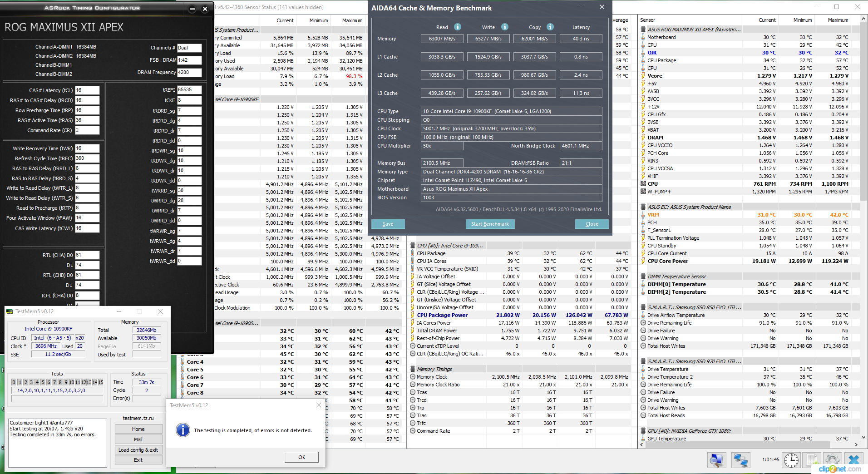Click Start Benchmark in AIDA64

click(490, 224)
